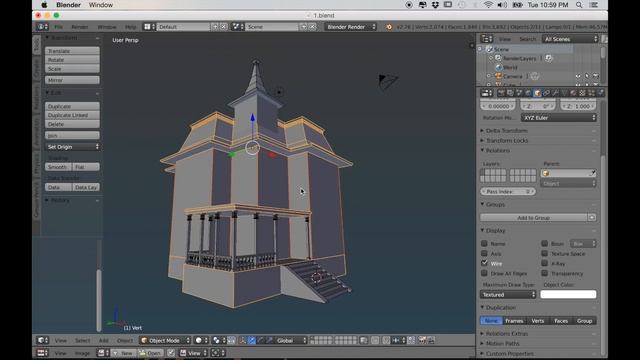Click the Smooth shading button

(x=58, y=167)
